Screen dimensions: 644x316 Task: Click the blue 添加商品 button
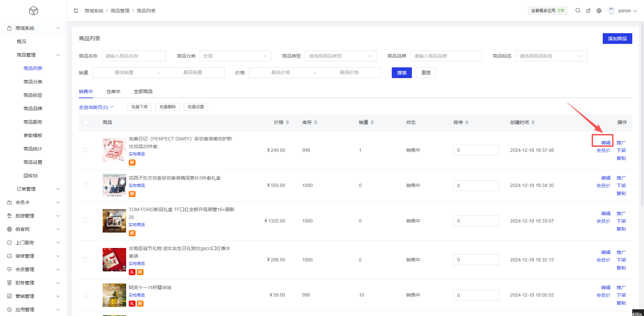[617, 39]
